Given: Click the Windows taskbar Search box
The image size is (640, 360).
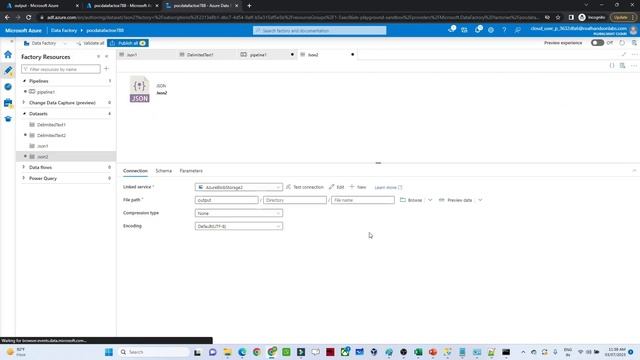Looking at the screenshot, I should 154,352.
